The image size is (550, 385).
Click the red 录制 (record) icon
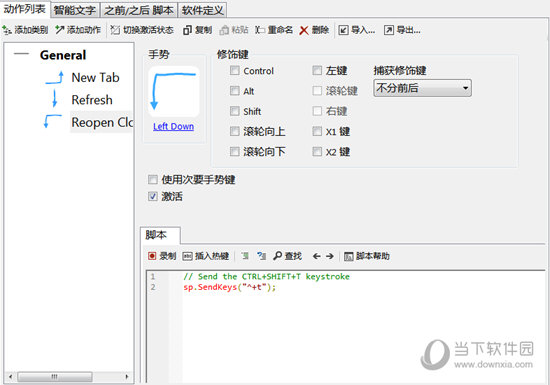tap(152, 256)
